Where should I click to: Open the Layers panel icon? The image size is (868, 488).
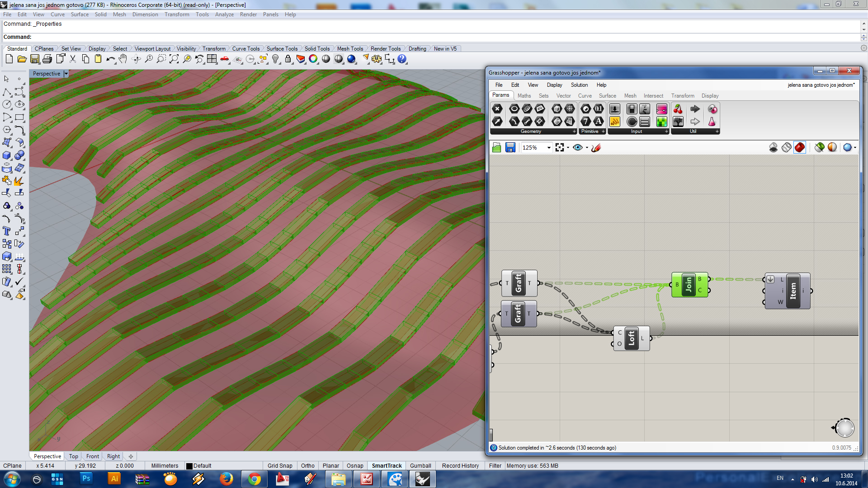point(301,59)
